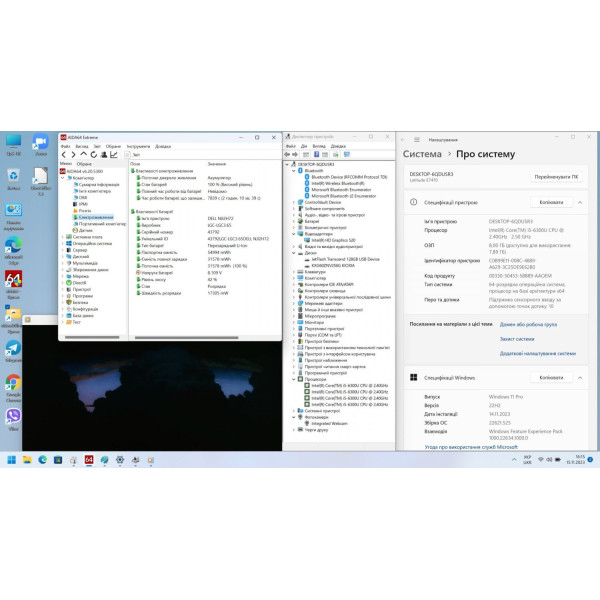
Task: Open Viber desktop shortcut
Action: (x=13, y=419)
